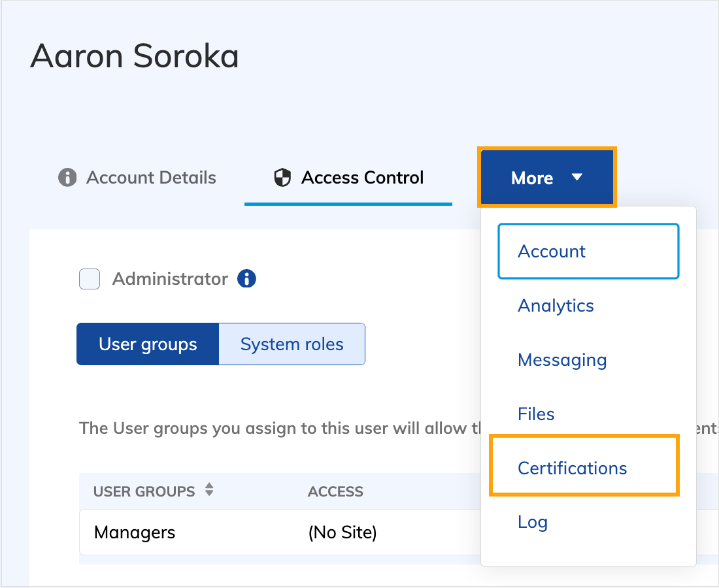The height and width of the screenshot is (588, 719).
Task: Click the caret arrow on the More button
Action: point(577,178)
